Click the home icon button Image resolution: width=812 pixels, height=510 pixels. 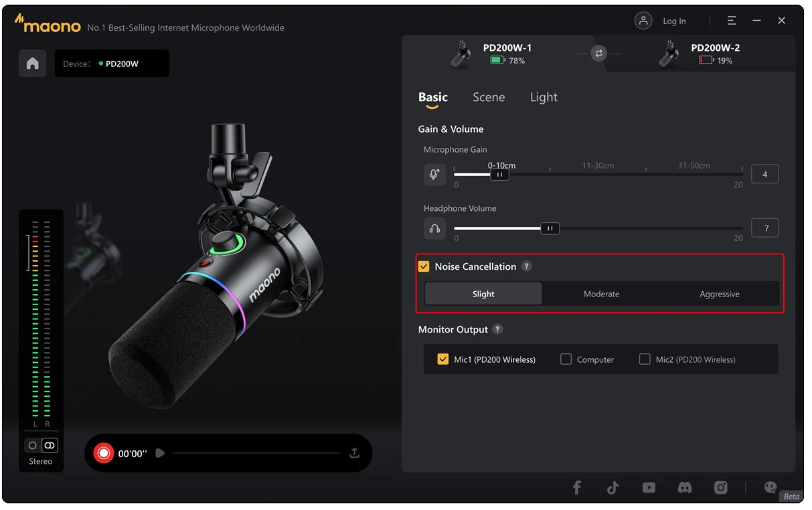point(32,64)
